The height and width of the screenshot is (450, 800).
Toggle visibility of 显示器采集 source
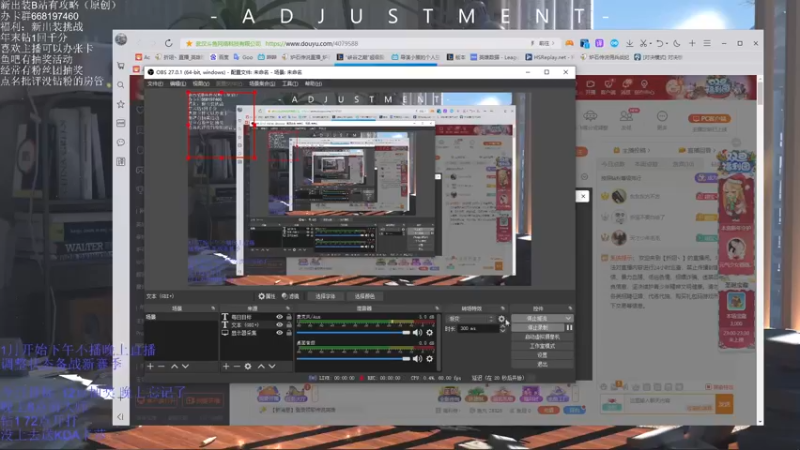pyautogui.click(x=280, y=333)
